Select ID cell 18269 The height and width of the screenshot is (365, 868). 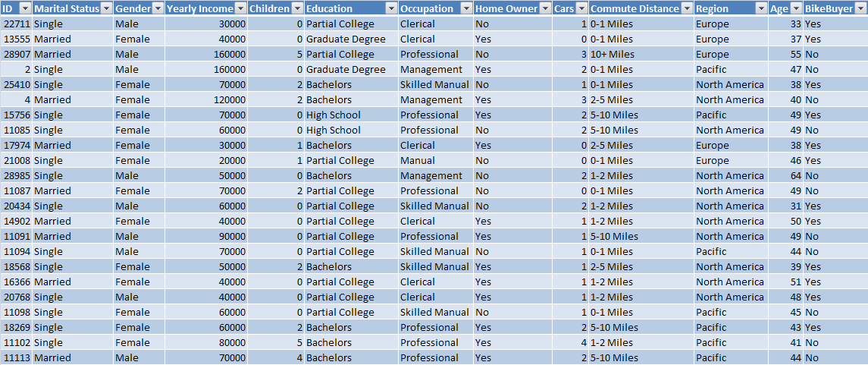tap(16, 327)
